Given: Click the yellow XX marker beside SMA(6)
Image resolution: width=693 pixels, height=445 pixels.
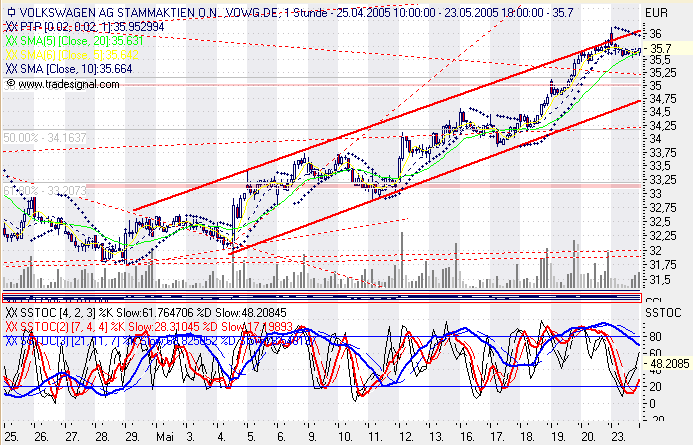Looking at the screenshot, I should pos(11,55).
